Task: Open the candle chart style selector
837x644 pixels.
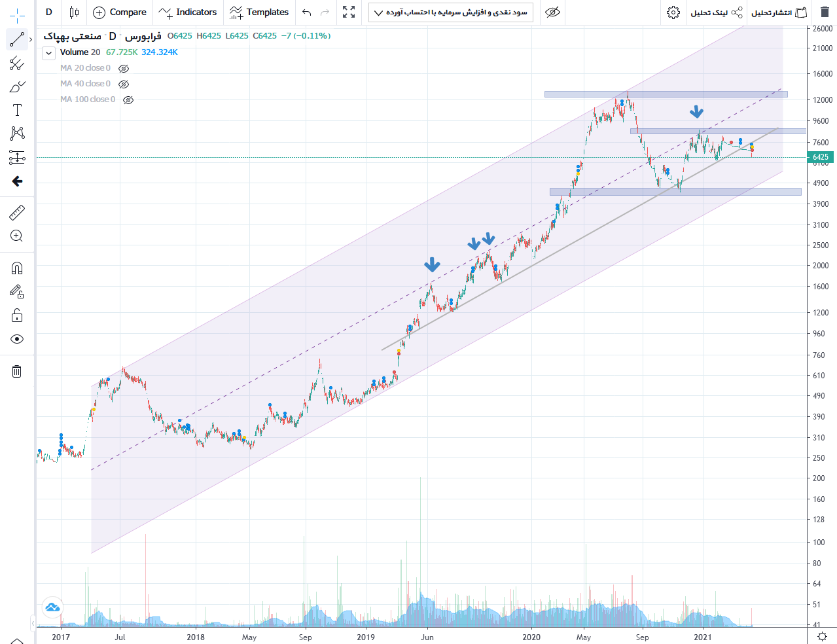Action: tap(74, 12)
